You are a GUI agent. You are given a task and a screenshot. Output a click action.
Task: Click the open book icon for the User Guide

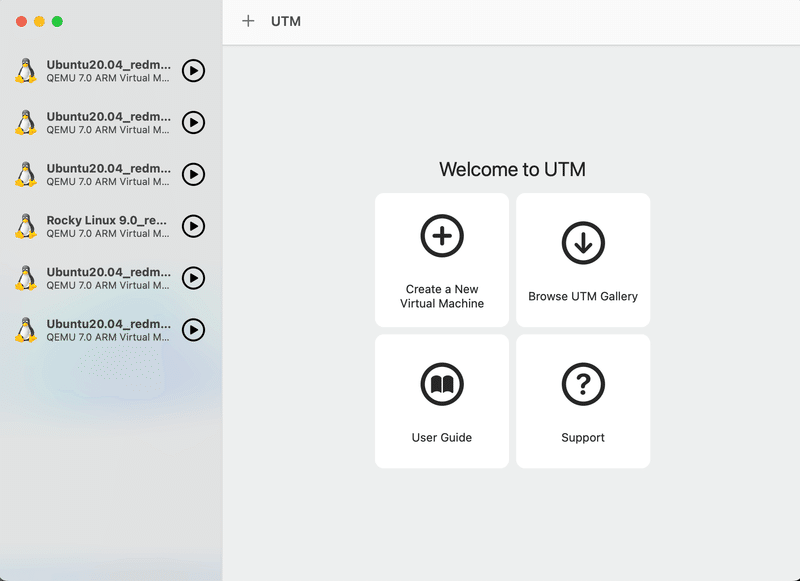(x=442, y=384)
